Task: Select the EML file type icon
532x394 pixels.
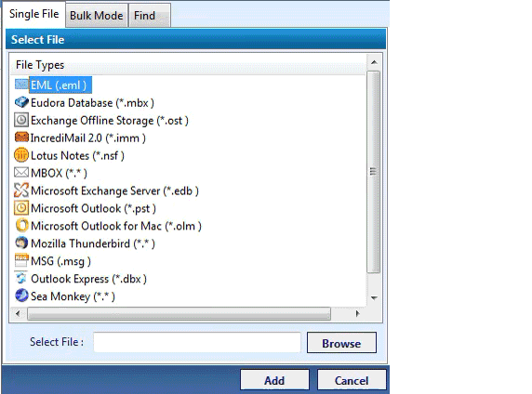Action: 21,85
